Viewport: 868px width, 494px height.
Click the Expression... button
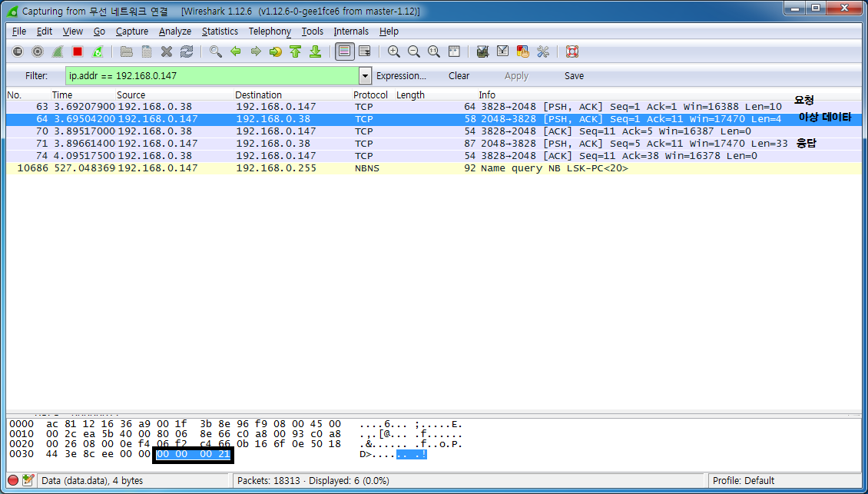(401, 76)
